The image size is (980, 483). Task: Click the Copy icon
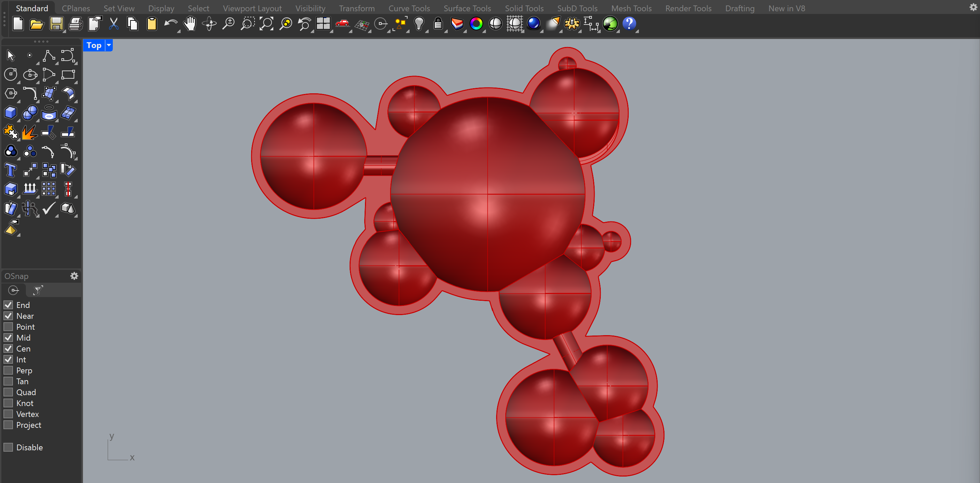pos(133,24)
